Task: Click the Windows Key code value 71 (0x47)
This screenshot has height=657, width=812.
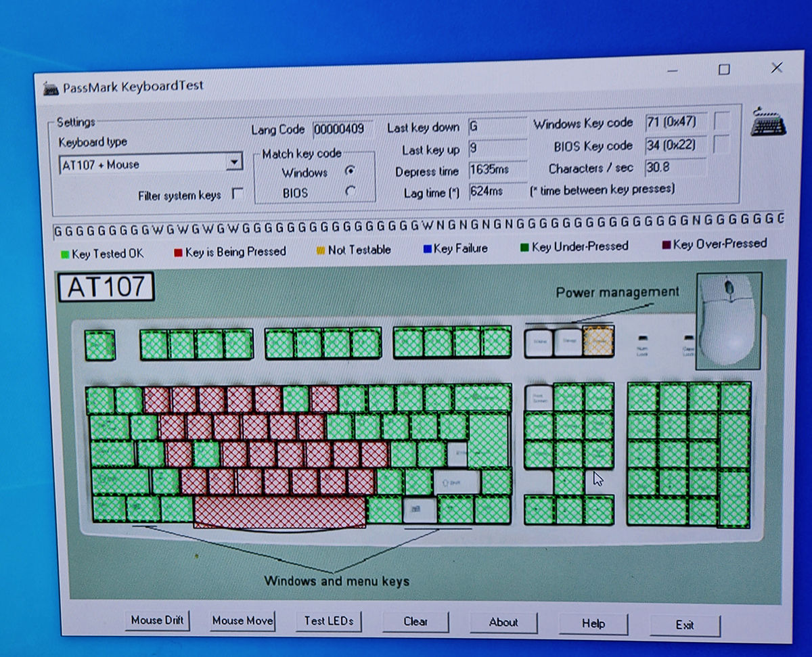Action: coord(676,122)
